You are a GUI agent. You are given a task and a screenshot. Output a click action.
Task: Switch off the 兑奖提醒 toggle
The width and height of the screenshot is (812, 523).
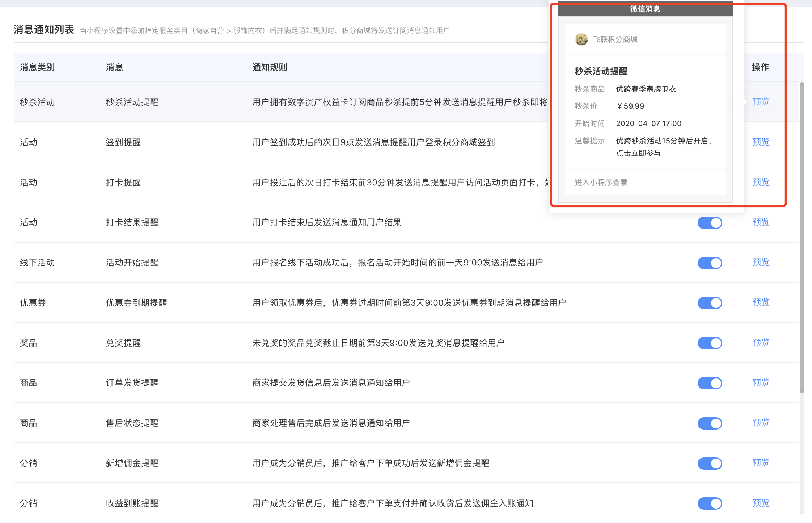click(710, 343)
